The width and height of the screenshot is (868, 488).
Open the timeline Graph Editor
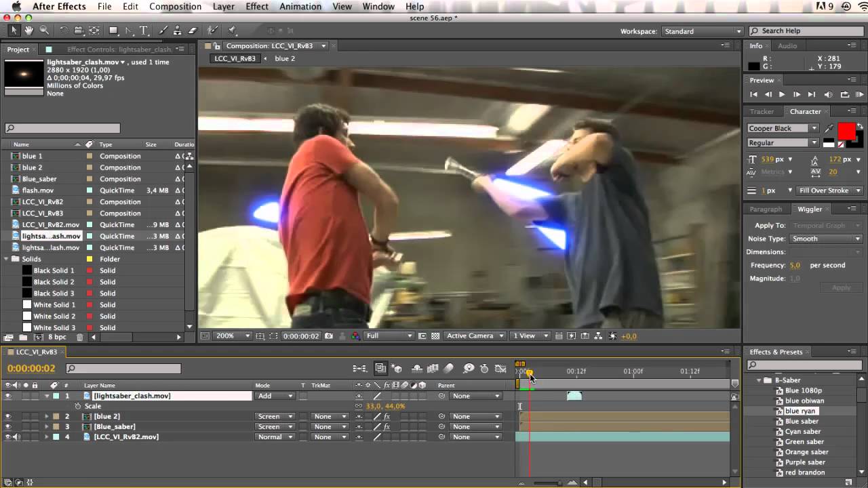click(x=500, y=369)
